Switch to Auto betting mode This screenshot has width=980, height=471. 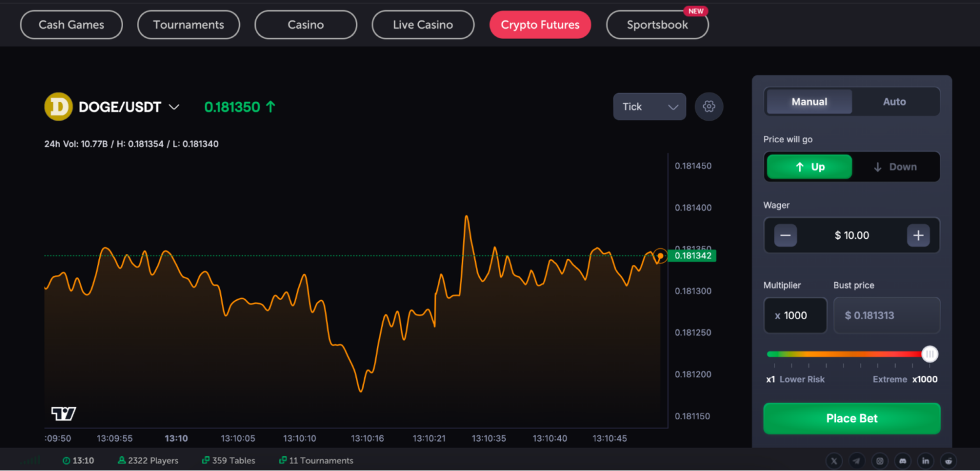click(894, 101)
